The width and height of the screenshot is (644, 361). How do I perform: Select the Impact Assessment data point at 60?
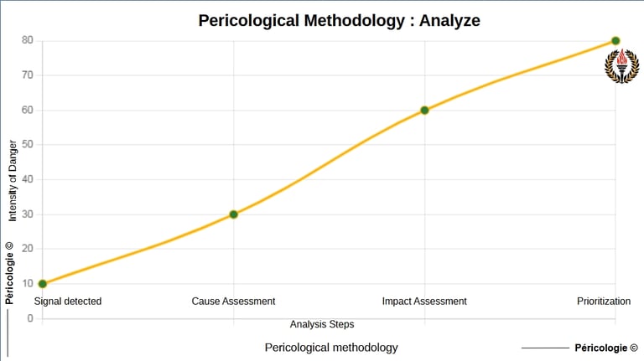pyautogui.click(x=424, y=110)
